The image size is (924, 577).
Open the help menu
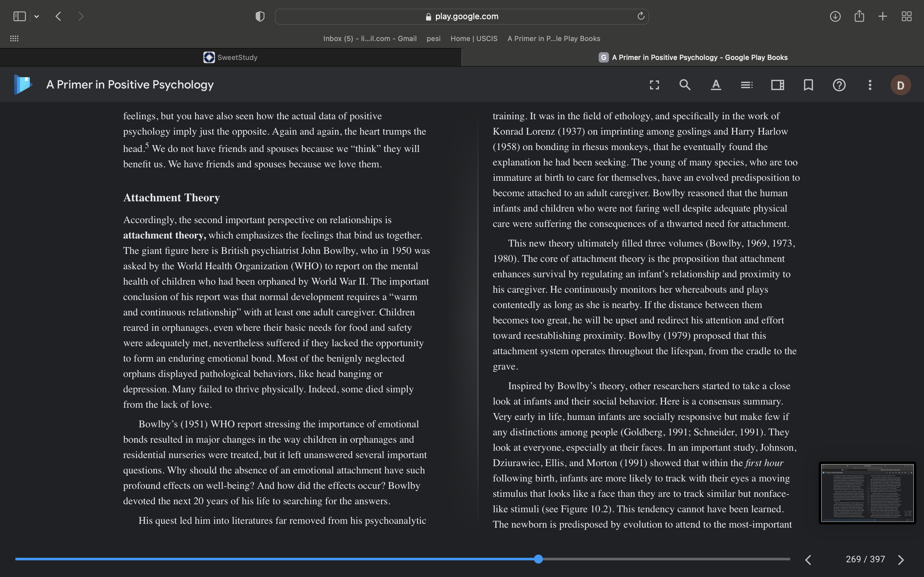click(839, 85)
